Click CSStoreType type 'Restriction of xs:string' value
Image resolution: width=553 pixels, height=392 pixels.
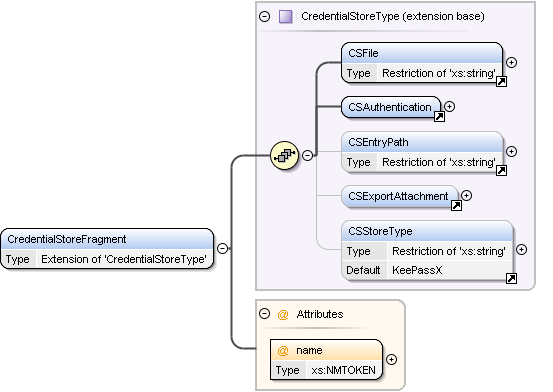[x=449, y=251]
